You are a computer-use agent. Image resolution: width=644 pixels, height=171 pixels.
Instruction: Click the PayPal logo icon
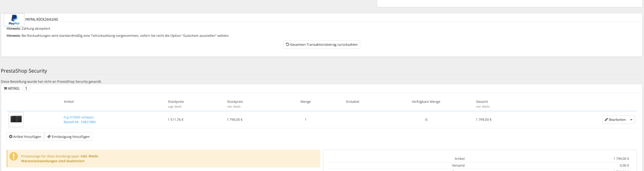coord(14,20)
